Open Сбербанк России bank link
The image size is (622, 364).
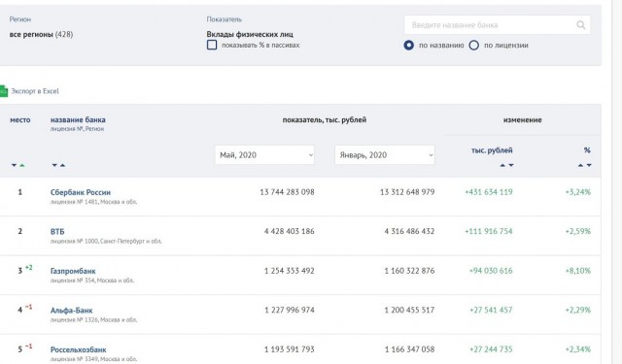coord(81,192)
